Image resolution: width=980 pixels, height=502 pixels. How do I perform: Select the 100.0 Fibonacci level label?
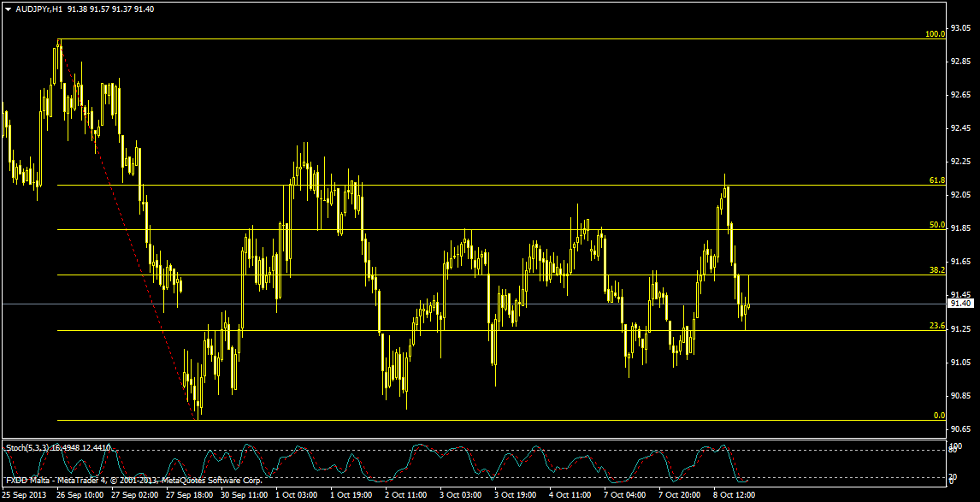click(x=935, y=34)
